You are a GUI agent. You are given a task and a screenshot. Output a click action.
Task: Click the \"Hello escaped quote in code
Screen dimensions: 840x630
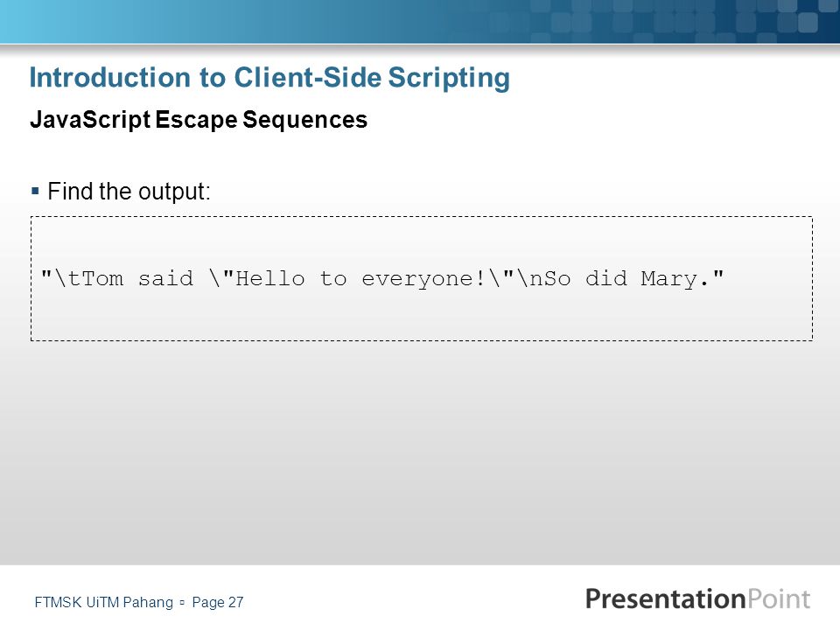[257, 278]
